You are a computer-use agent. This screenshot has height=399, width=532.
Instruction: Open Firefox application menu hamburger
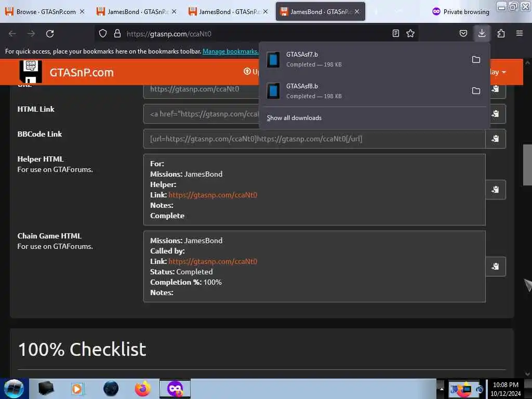520,33
